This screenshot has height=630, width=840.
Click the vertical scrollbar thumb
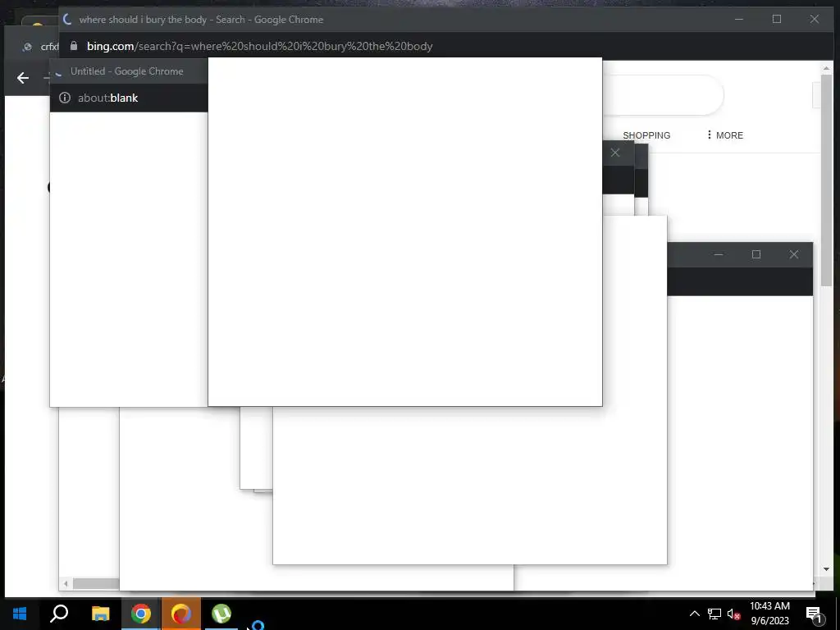[x=826, y=180]
